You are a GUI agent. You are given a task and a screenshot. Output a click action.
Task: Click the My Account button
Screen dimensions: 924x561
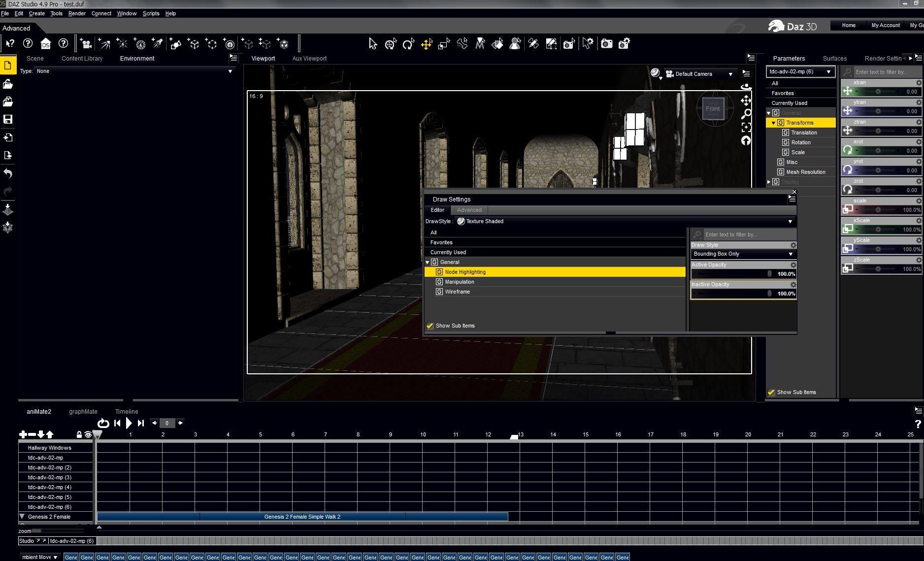pyautogui.click(x=885, y=25)
